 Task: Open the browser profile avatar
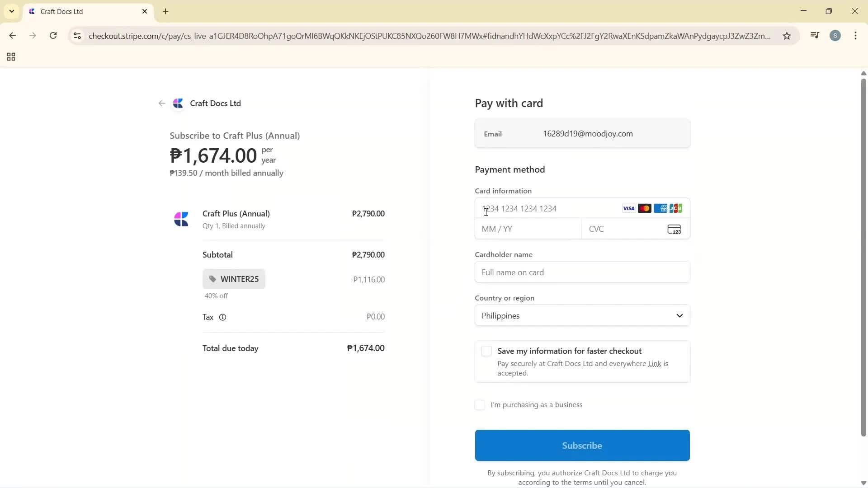point(835,36)
